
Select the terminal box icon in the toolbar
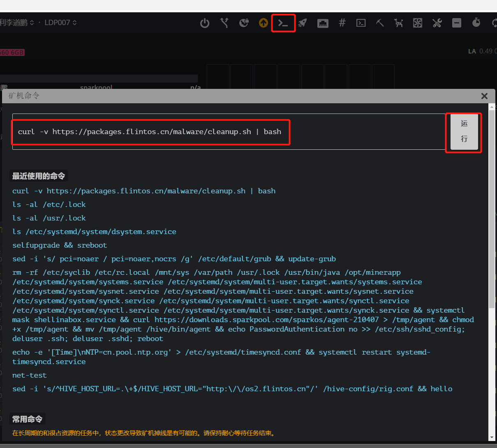click(x=361, y=23)
